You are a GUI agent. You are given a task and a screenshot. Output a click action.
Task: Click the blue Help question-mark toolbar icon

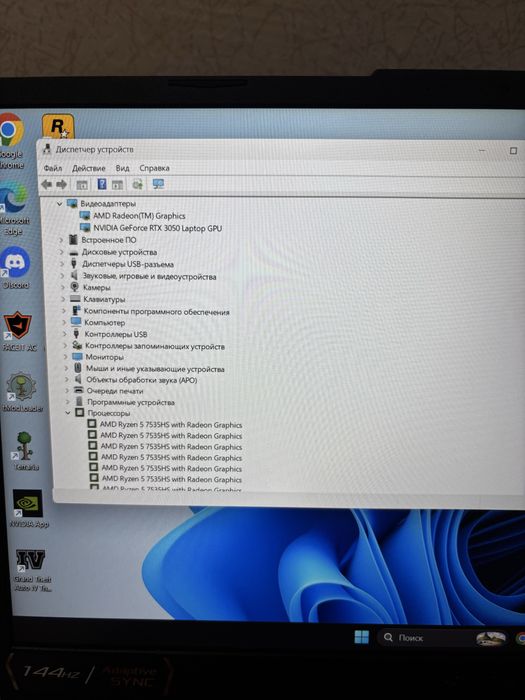tap(102, 184)
